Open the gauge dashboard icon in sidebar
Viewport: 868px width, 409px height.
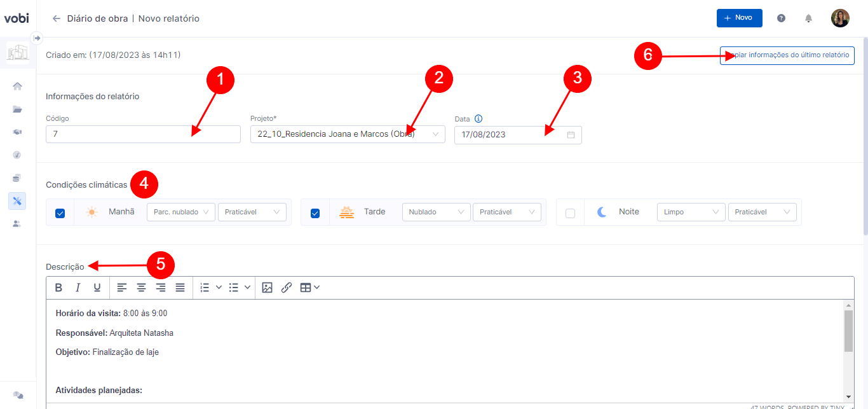point(18,155)
